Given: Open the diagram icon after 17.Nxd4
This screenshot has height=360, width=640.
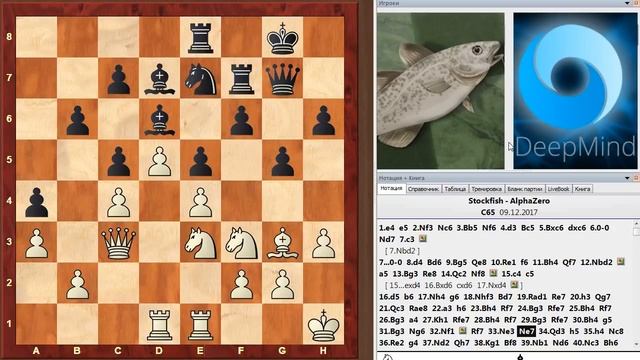Looking at the screenshot, I should tap(514, 284).
